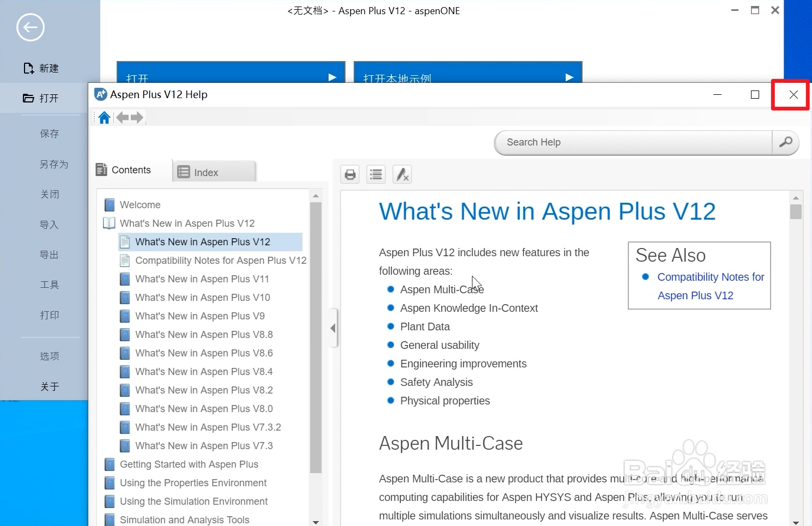Collapse the navigation pane with the side chevron
The height and width of the screenshot is (526, 812).
(333, 328)
